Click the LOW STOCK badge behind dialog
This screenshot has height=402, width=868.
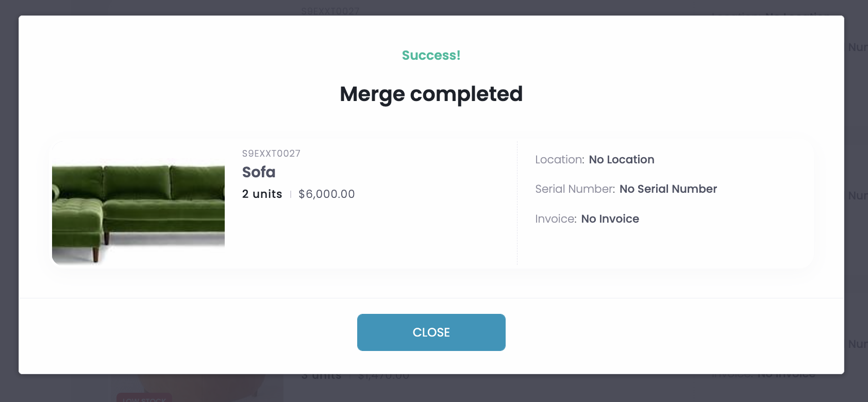(x=144, y=398)
